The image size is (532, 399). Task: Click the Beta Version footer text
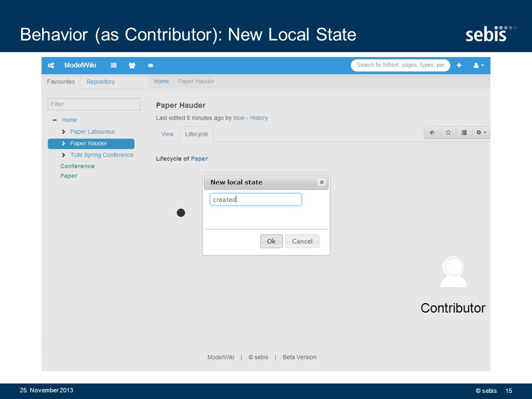tap(300, 357)
